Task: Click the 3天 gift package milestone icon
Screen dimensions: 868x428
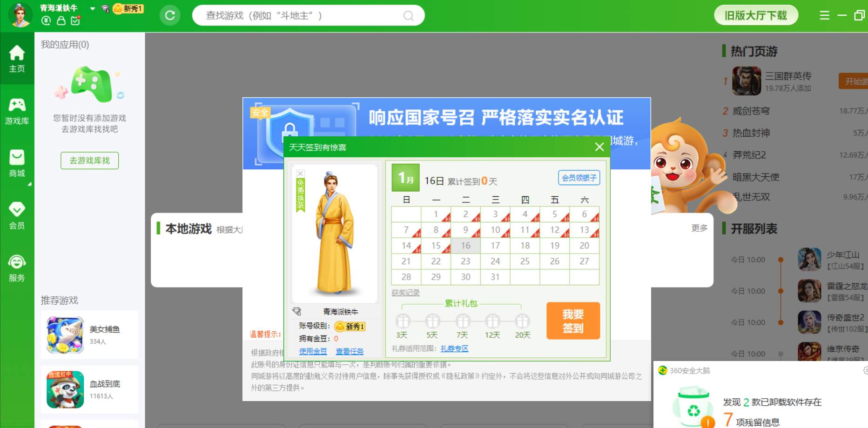Action: pos(403,321)
